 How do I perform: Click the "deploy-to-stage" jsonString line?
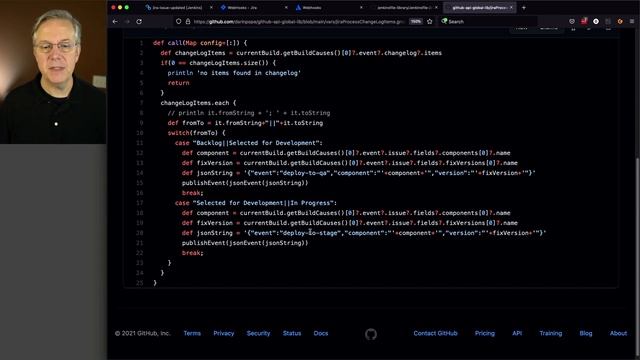364,233
